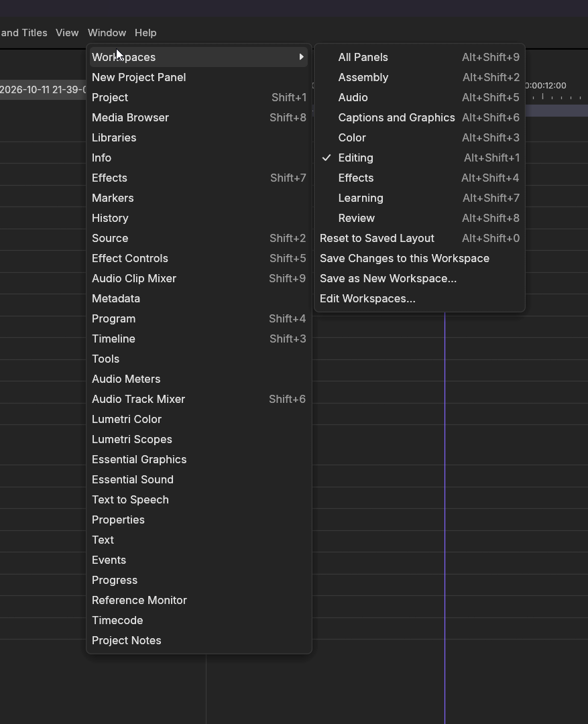The height and width of the screenshot is (724, 588).
Task: Select Media Browser from Window menu
Action: 198,117
